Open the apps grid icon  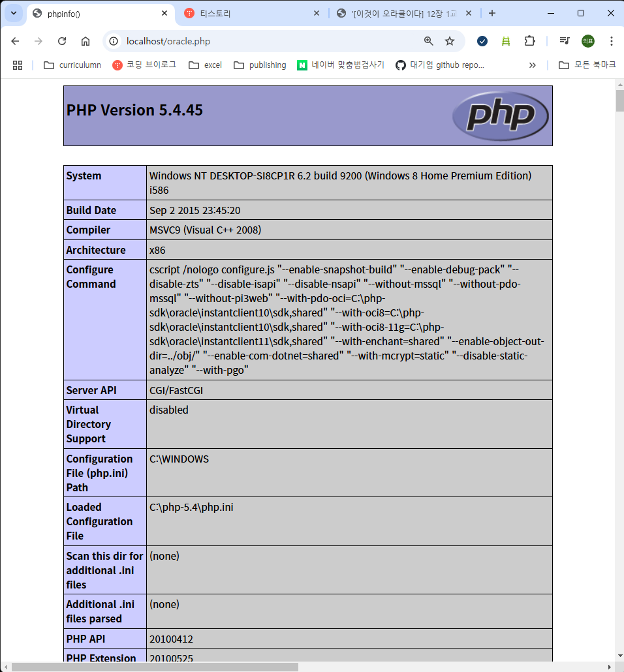click(18, 65)
